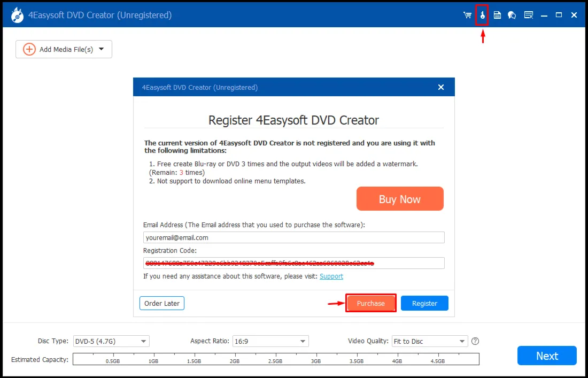Click the 4Easysoft disc logo icon
Viewport: 588px width, 378px height.
click(x=18, y=15)
